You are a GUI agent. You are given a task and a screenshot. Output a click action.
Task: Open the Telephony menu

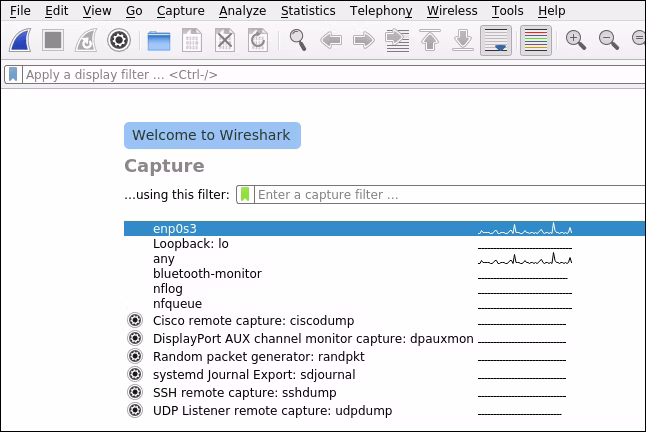381,11
